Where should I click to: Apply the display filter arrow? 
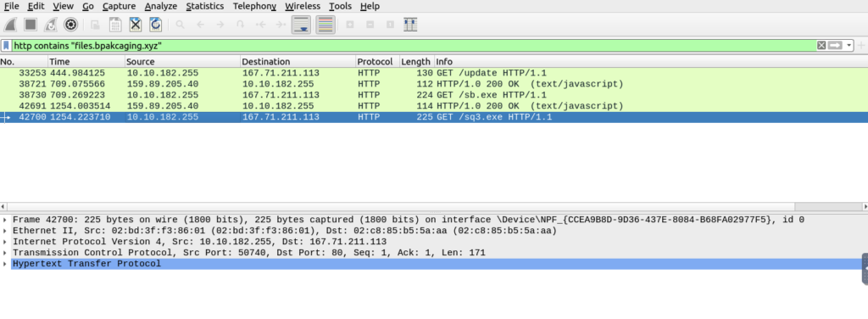835,46
